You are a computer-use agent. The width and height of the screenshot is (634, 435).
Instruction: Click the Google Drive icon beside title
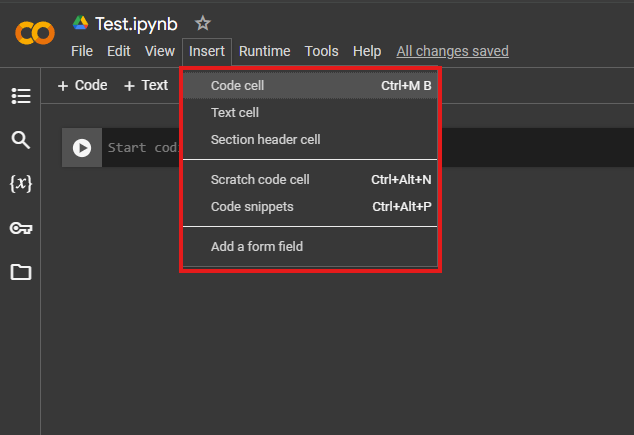pyautogui.click(x=81, y=23)
